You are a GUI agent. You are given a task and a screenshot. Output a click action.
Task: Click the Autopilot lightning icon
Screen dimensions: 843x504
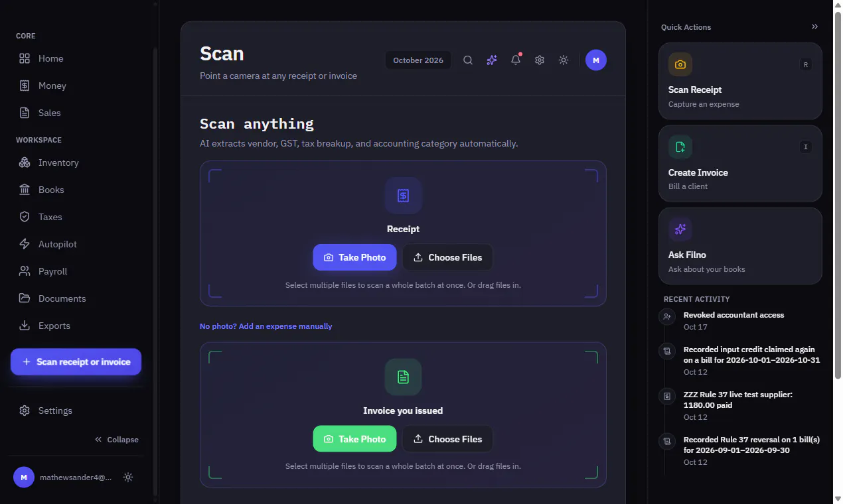(x=25, y=244)
